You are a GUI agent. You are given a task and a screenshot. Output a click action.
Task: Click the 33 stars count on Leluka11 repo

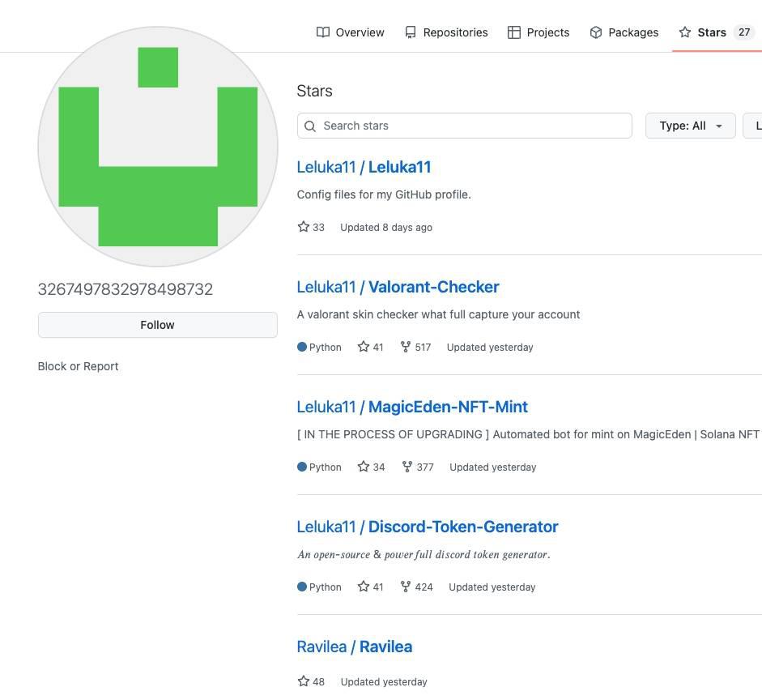click(311, 227)
